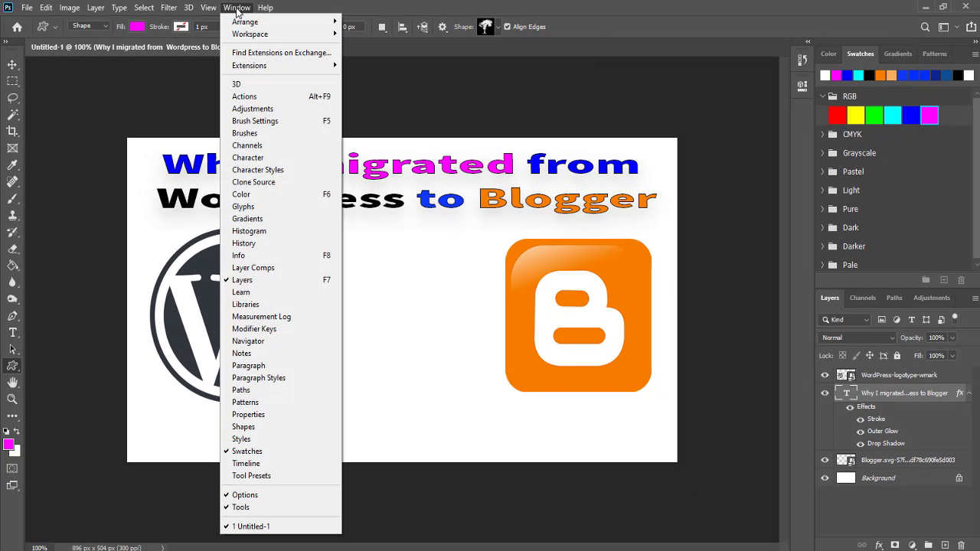Switch to the Channels tab
Viewport: 980px width, 551px height.
[x=862, y=298]
